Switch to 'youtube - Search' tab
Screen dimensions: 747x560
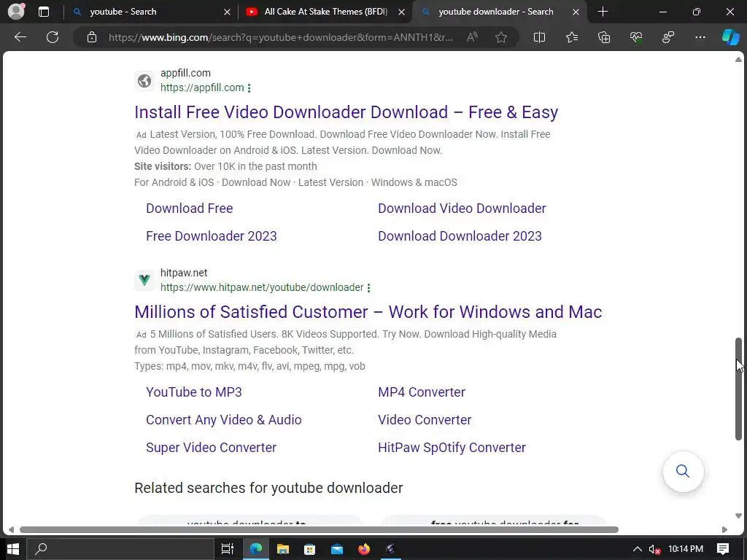click(x=151, y=12)
